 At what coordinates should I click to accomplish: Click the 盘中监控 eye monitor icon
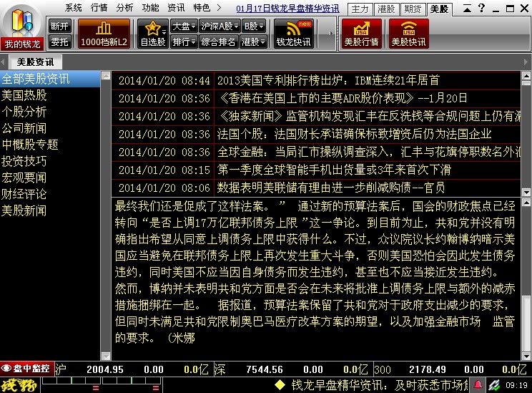pos(26,369)
